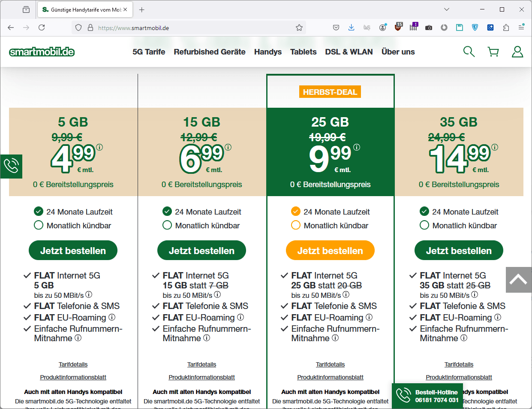Show EU-Roaming info in 15 GB tariff

coord(240,317)
